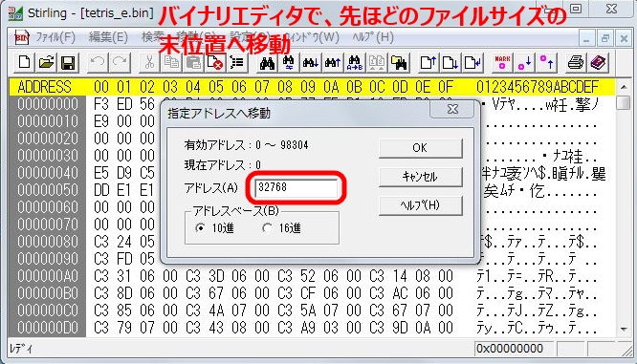Click the New file toolbar icon

point(24,62)
